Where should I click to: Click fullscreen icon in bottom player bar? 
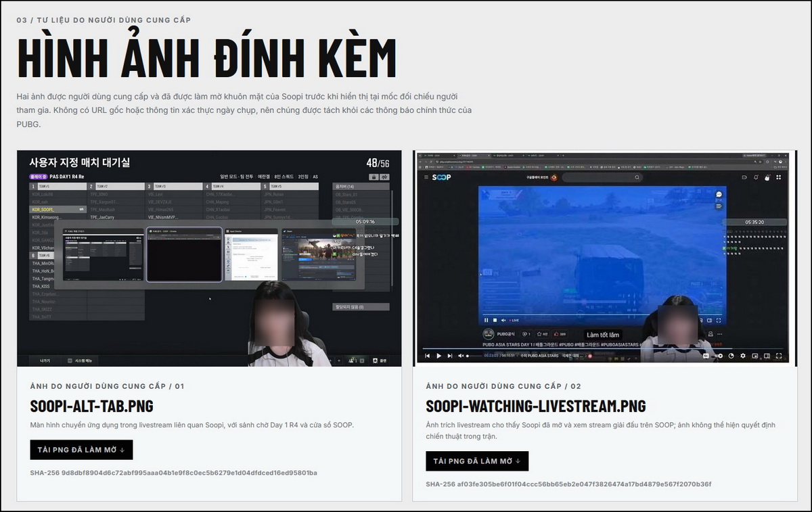click(x=778, y=356)
